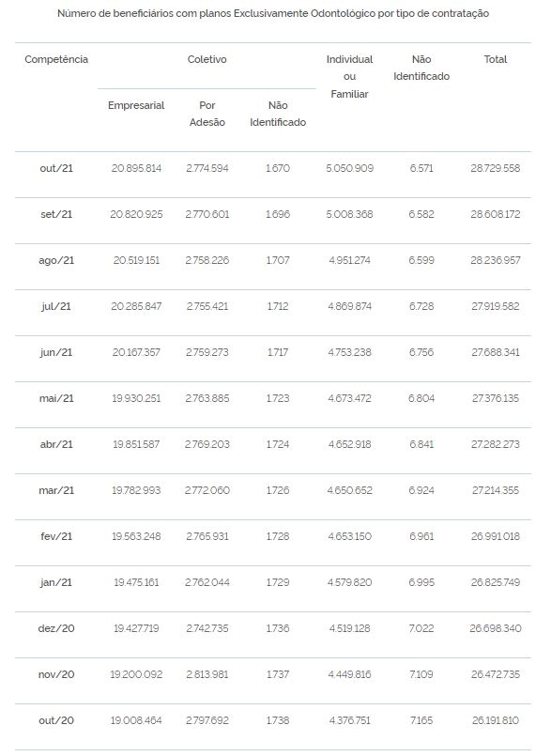Select the out/20 row label

click(56, 720)
